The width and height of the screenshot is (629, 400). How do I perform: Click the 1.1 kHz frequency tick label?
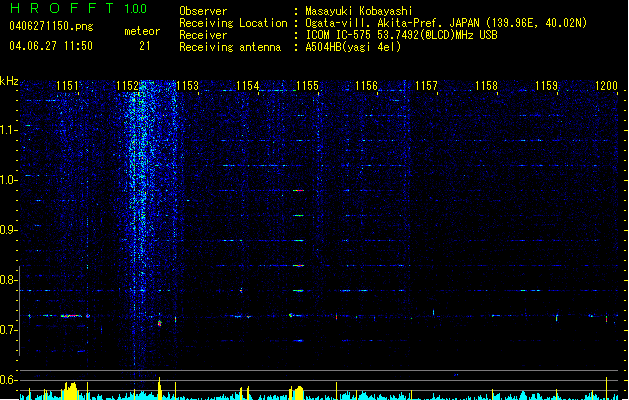(8, 130)
